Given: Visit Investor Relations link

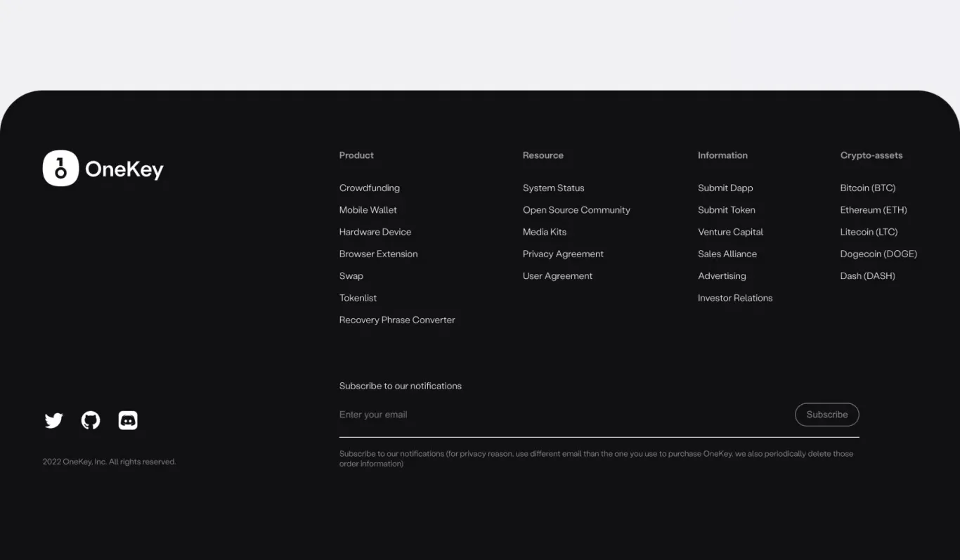Looking at the screenshot, I should [735, 298].
